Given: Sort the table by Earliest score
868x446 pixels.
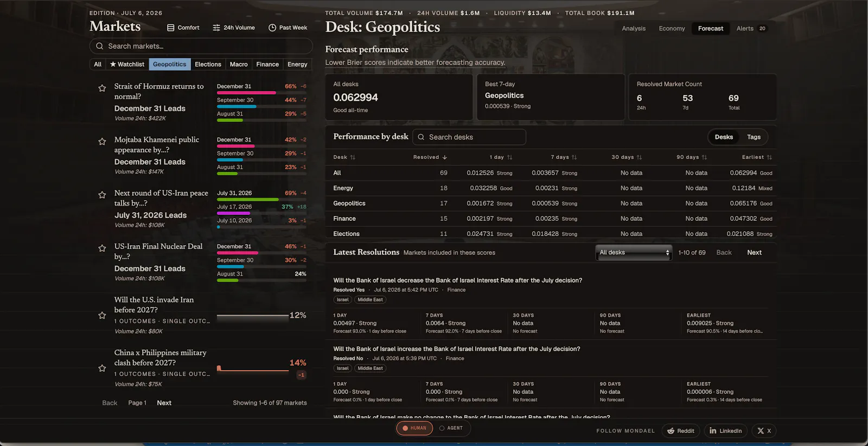Looking at the screenshot, I should pos(757,157).
